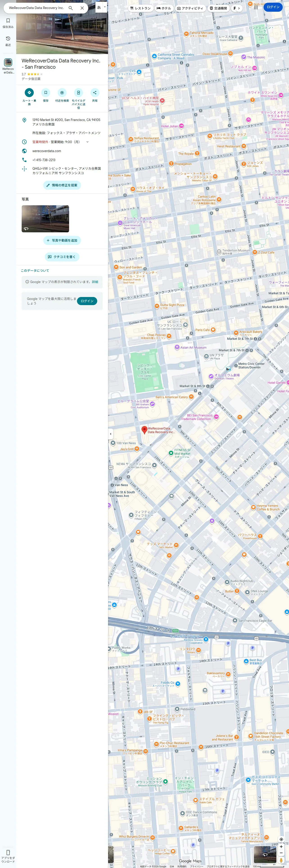Zoom out with the minus button

point(281,853)
